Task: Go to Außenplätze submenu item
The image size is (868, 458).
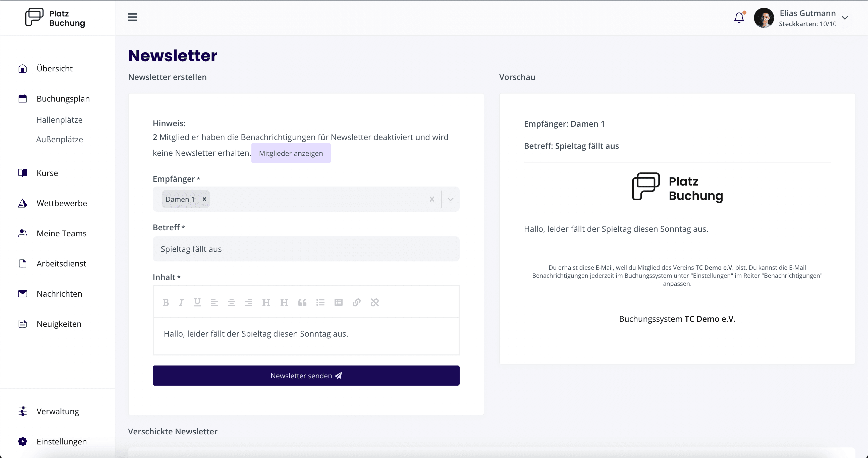Action: point(60,139)
